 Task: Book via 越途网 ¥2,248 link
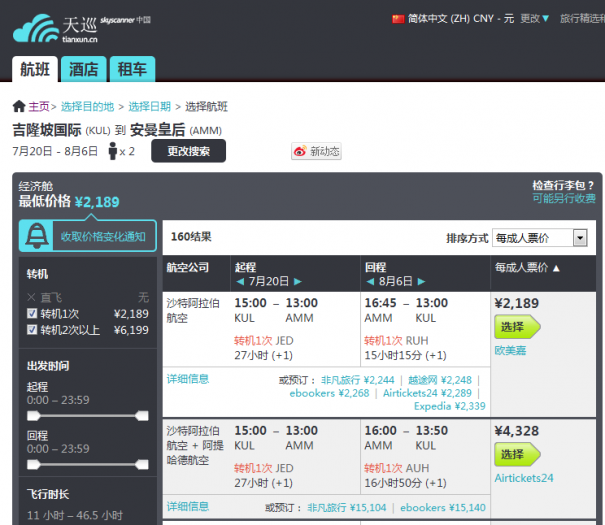tap(440, 380)
